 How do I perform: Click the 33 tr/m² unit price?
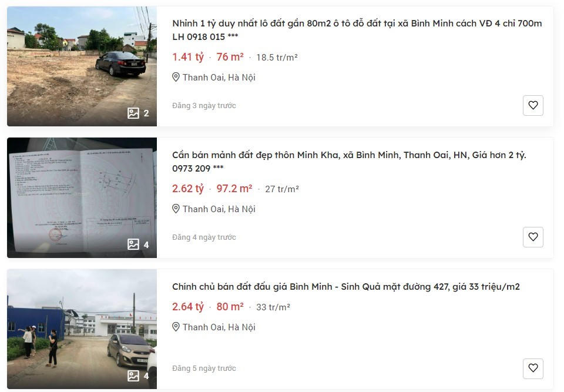[273, 307]
